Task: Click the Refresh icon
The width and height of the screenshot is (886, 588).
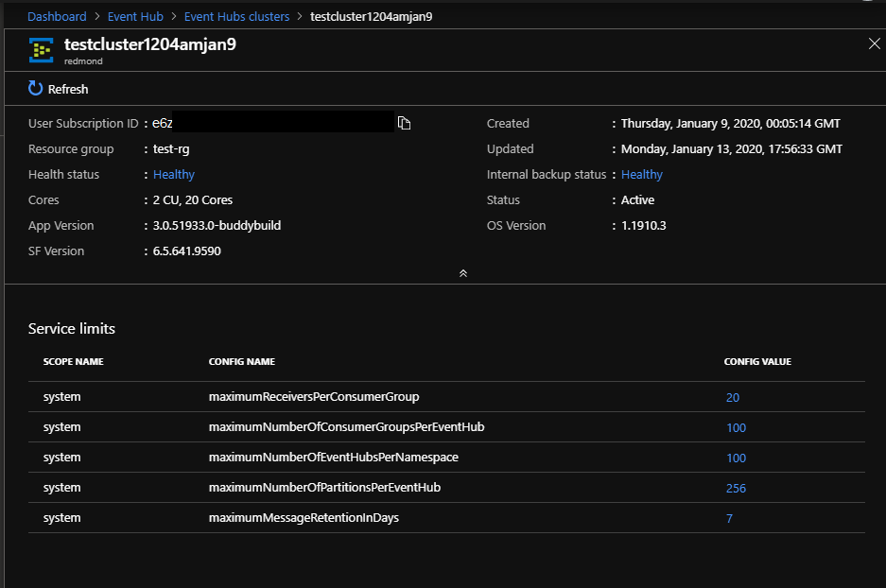Action: pos(35,89)
